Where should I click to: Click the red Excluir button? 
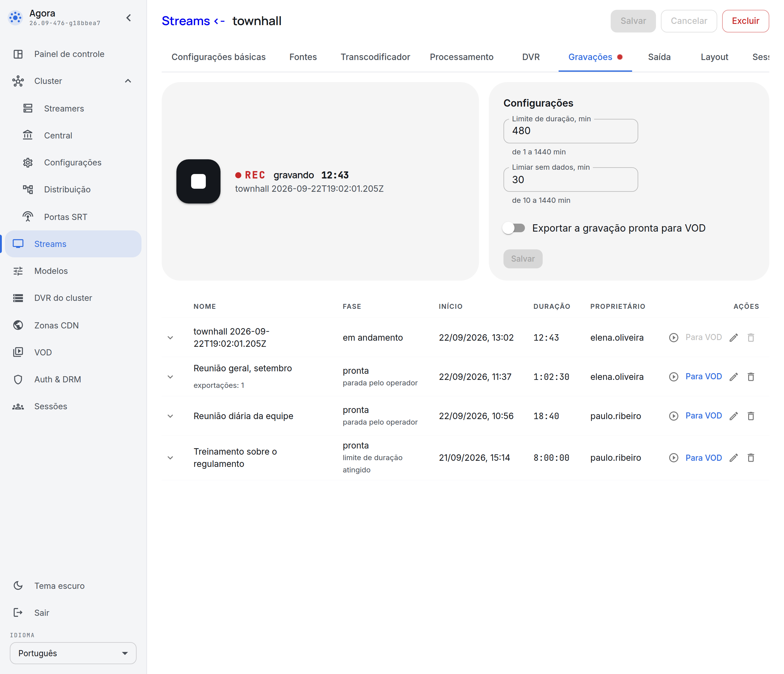745,21
